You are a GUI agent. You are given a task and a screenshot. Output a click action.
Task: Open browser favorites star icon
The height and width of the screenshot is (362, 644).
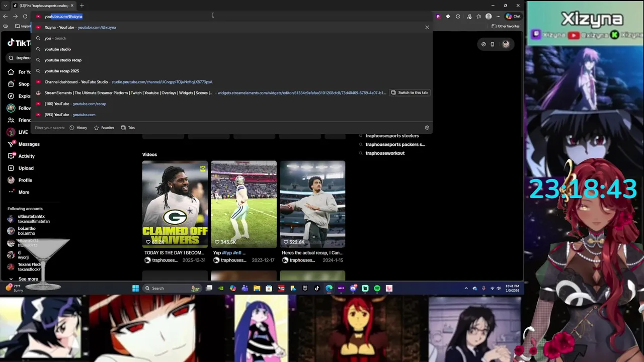tap(478, 16)
